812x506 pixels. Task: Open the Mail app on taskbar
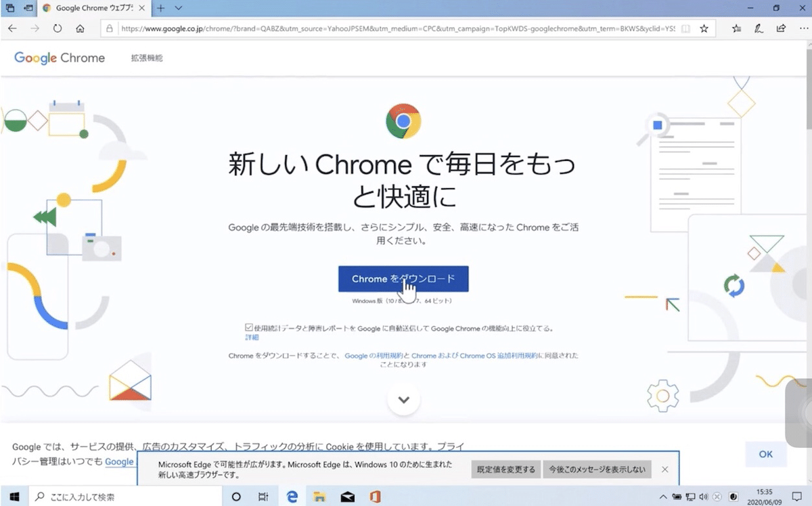coord(348,497)
